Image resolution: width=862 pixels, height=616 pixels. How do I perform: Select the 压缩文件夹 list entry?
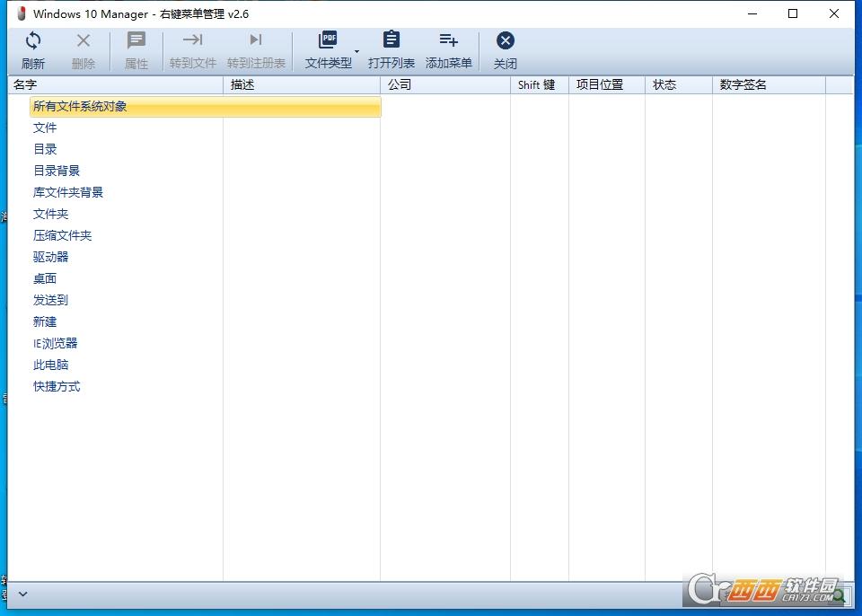click(x=63, y=236)
